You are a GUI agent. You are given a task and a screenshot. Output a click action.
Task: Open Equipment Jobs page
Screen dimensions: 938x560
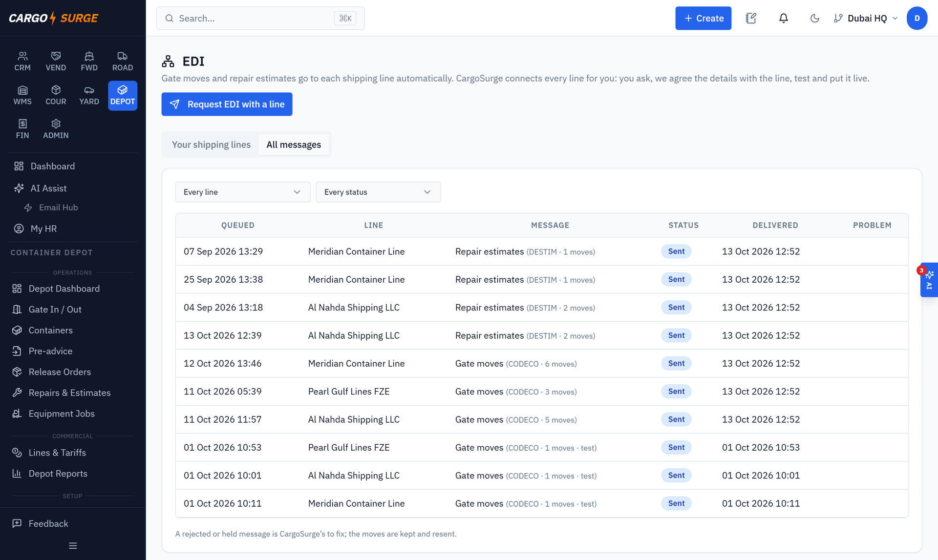73,414
